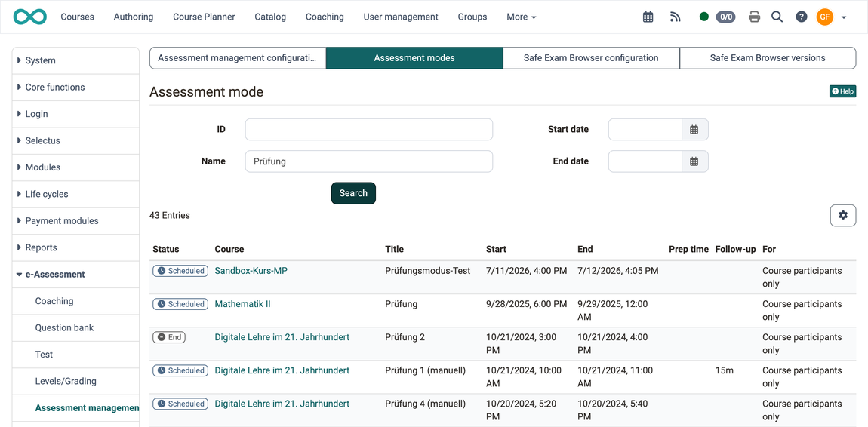Open the 0/0 messages counter badge

click(726, 17)
